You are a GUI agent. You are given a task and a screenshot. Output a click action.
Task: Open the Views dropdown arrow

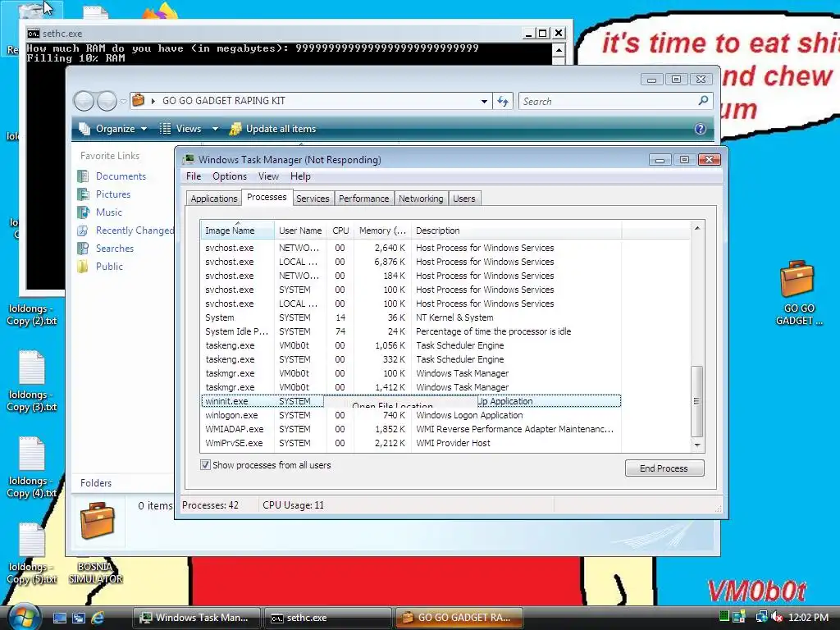pos(215,129)
